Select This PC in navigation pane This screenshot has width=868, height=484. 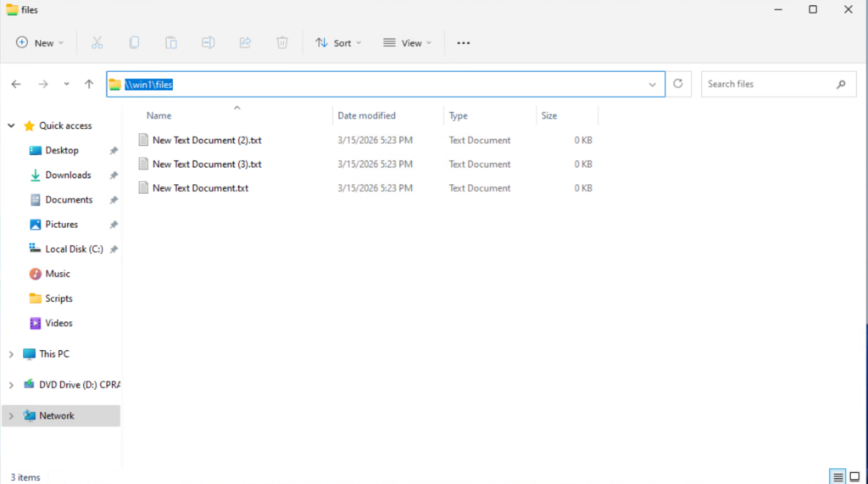coord(53,353)
